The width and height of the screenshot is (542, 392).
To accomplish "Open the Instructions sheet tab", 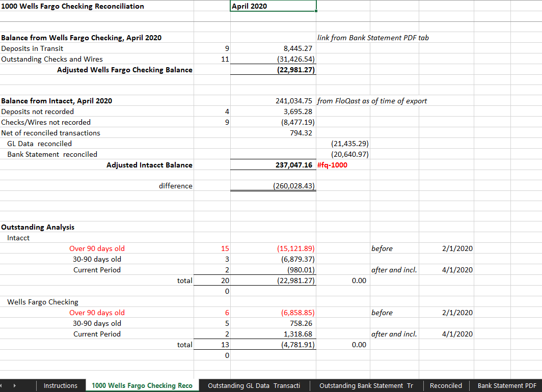I will [61, 385].
